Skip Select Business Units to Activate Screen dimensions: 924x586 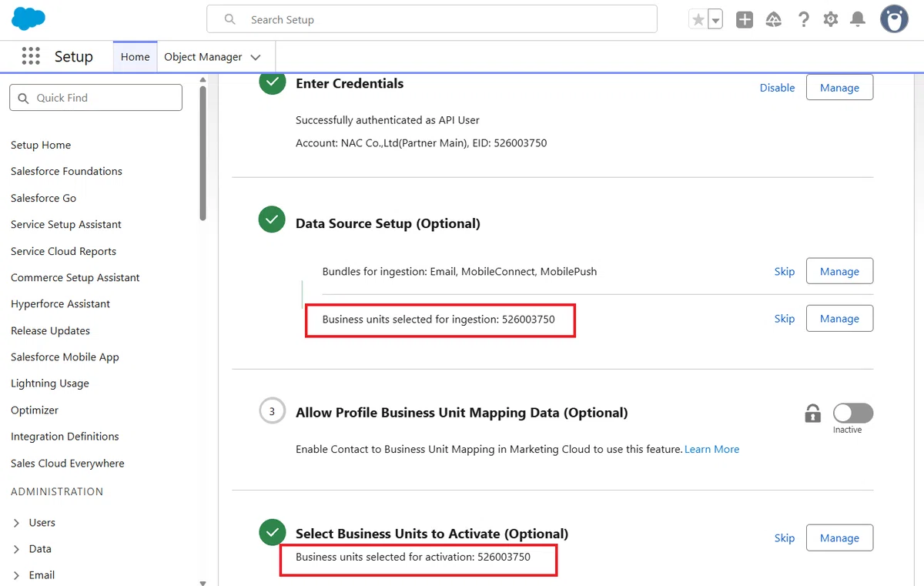pyautogui.click(x=785, y=537)
